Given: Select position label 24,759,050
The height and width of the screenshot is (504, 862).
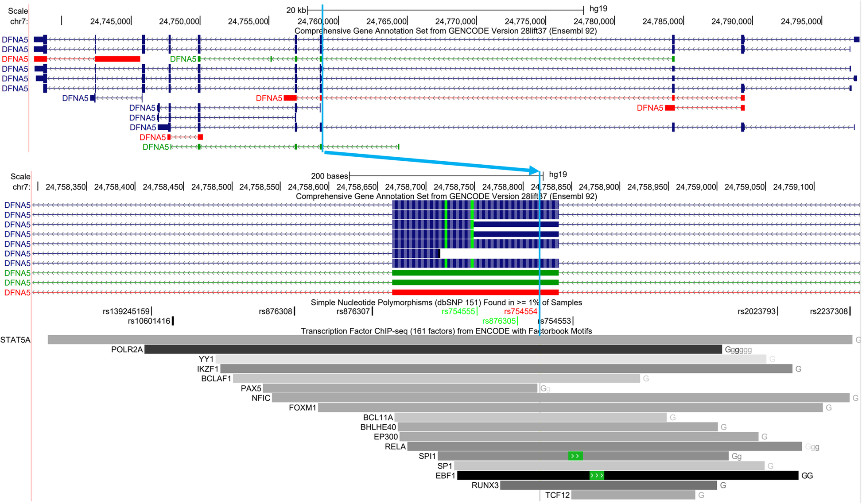Looking at the screenshot, I should coord(745,187).
